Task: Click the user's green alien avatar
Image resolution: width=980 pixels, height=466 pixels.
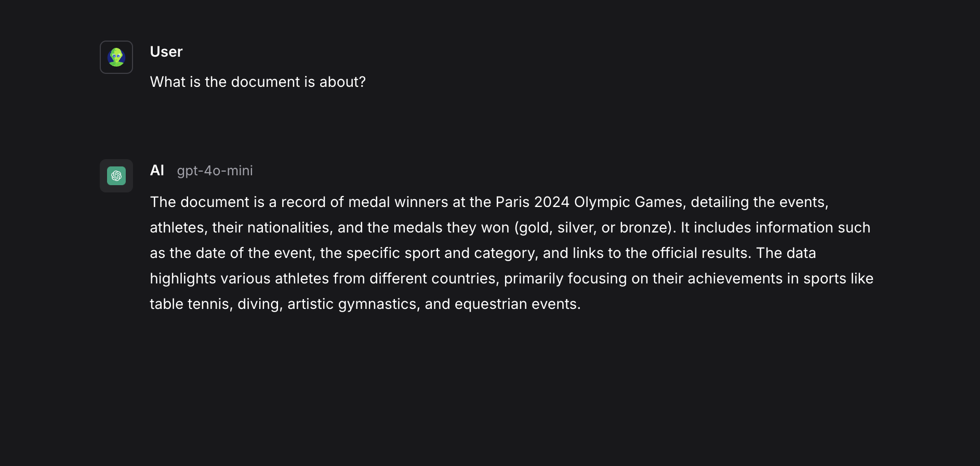Action: click(116, 57)
